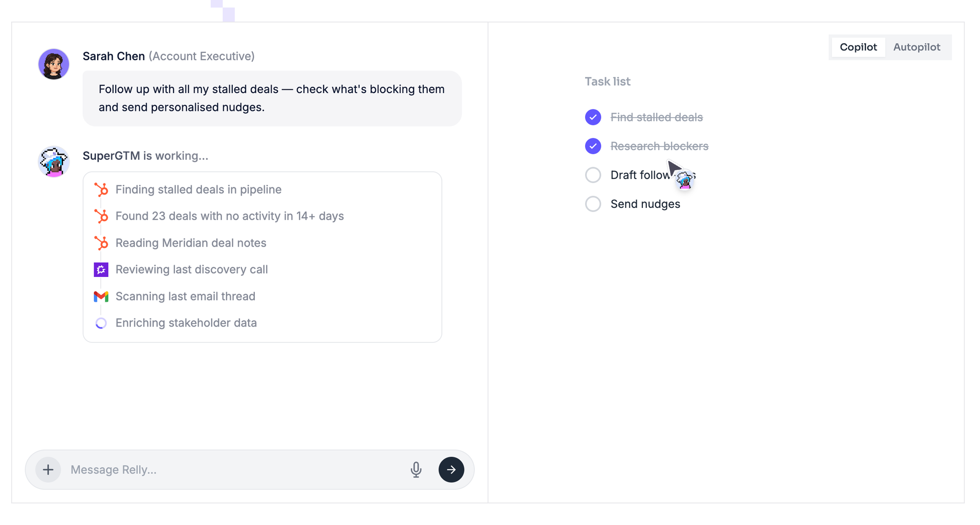Focus the Message Relly input field
980x525 pixels.
click(235, 470)
